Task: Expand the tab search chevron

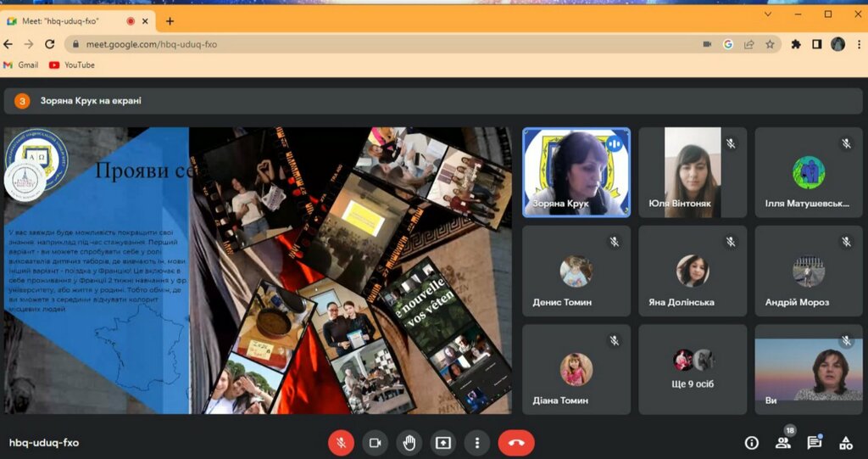Action: tap(768, 14)
